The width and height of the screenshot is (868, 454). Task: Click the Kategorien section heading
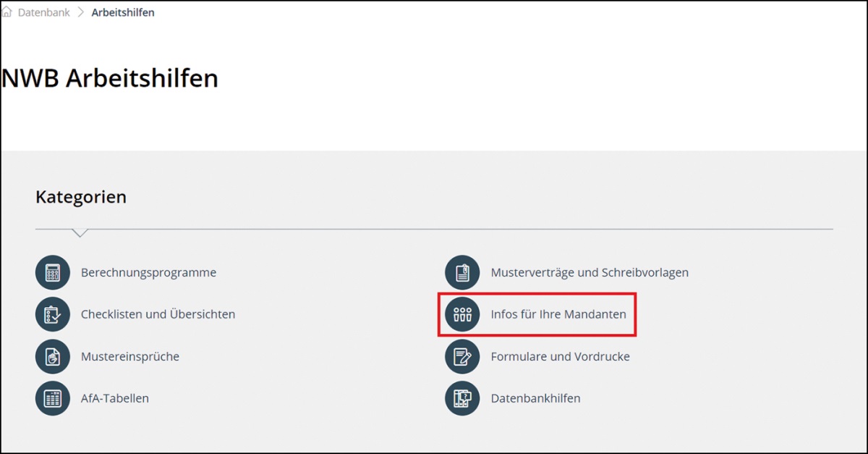(81, 197)
